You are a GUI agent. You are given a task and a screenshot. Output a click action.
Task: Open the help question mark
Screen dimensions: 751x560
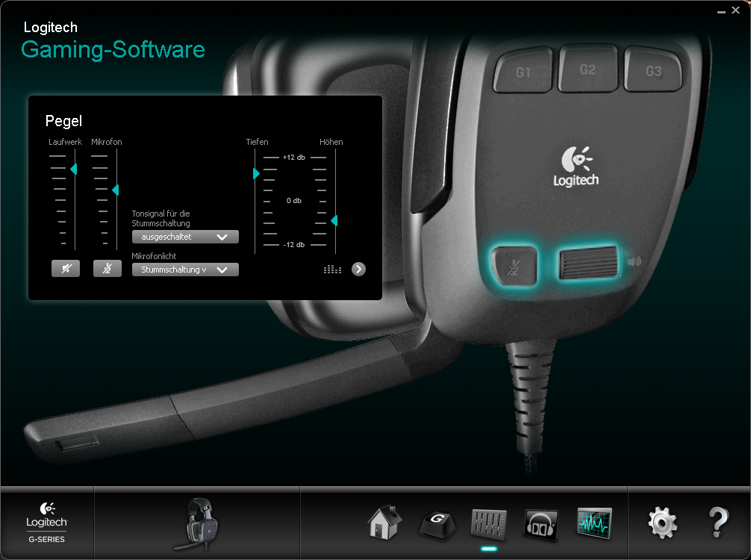(x=718, y=523)
